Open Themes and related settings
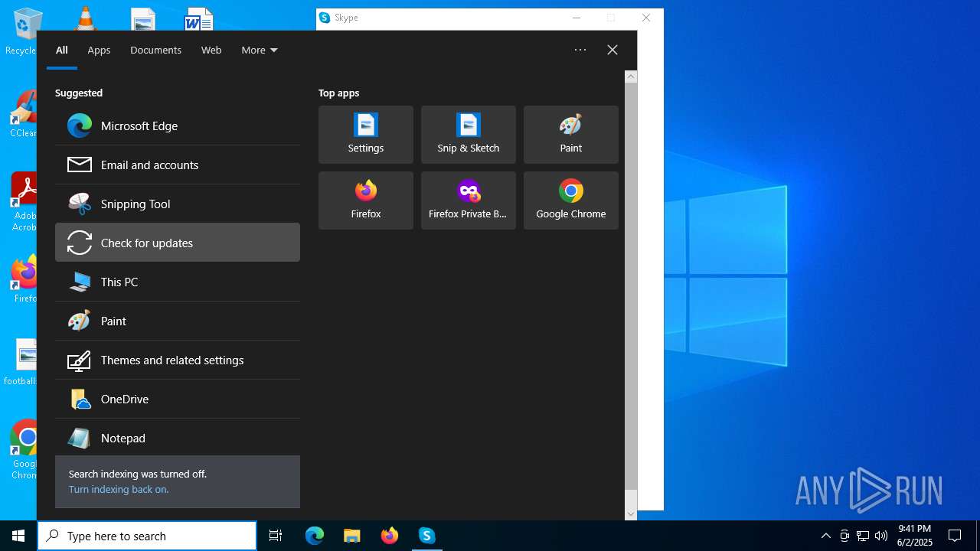 pos(178,360)
